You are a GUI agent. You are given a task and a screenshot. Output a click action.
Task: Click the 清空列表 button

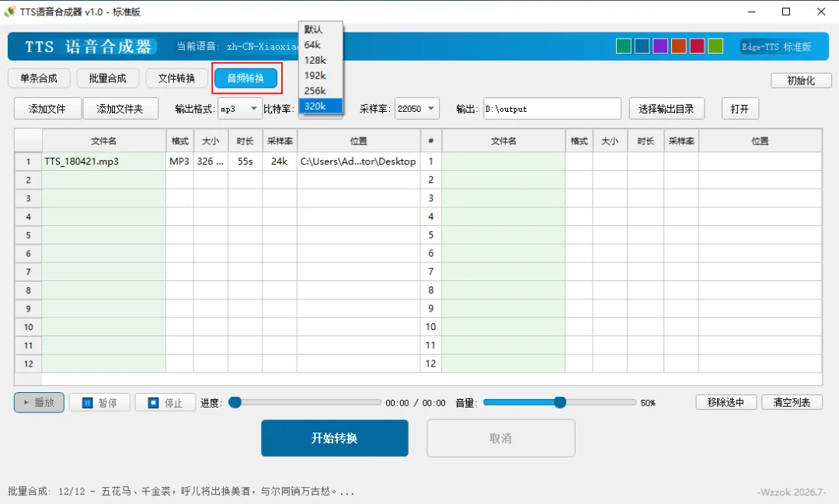pyautogui.click(x=792, y=402)
